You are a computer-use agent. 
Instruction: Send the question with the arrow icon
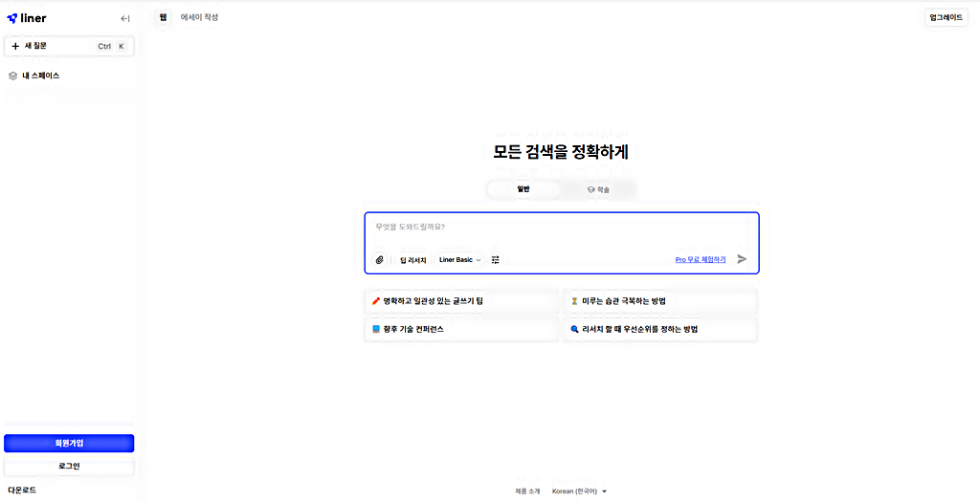click(742, 259)
